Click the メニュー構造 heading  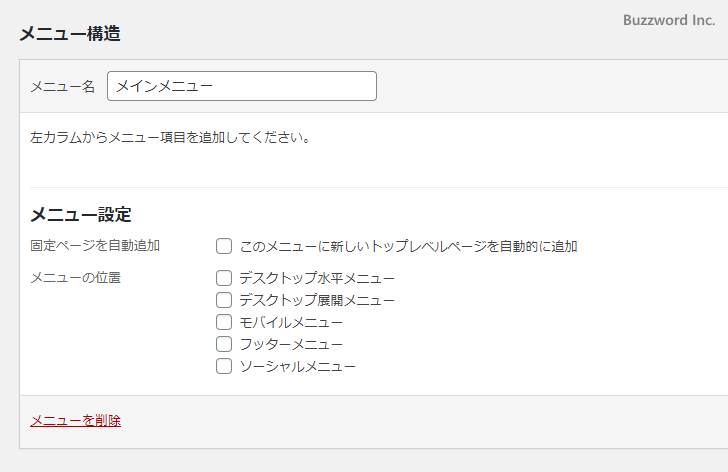point(70,33)
